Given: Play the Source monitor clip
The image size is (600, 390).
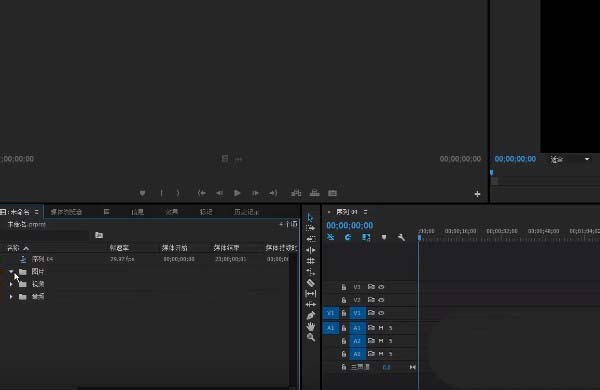Looking at the screenshot, I should tap(237, 193).
